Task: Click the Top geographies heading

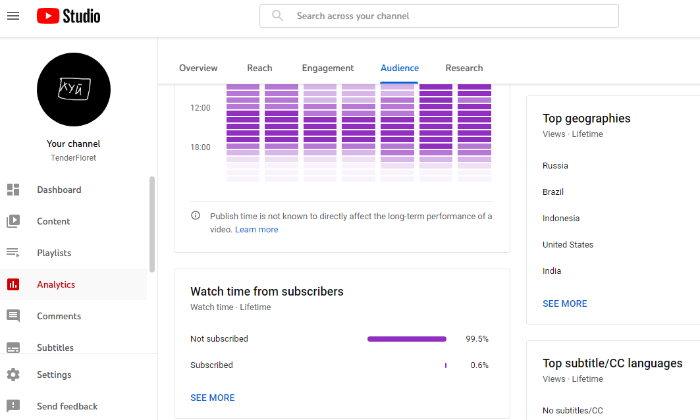Action: tap(586, 118)
